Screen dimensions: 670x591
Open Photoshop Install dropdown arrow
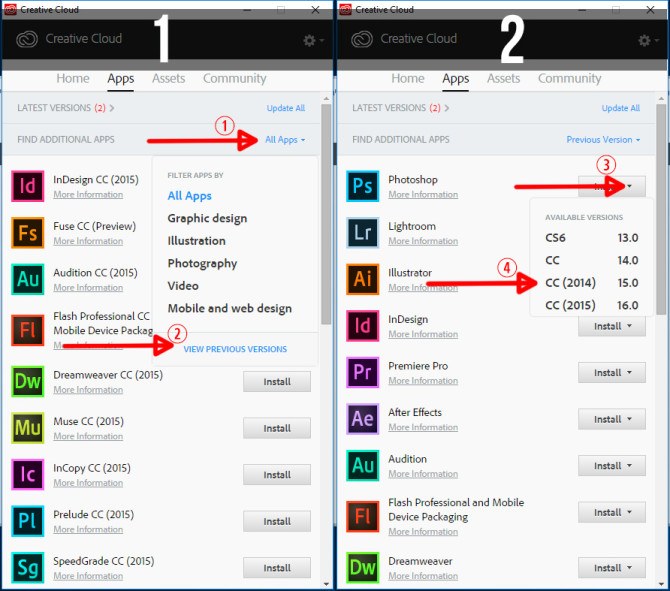click(x=629, y=186)
